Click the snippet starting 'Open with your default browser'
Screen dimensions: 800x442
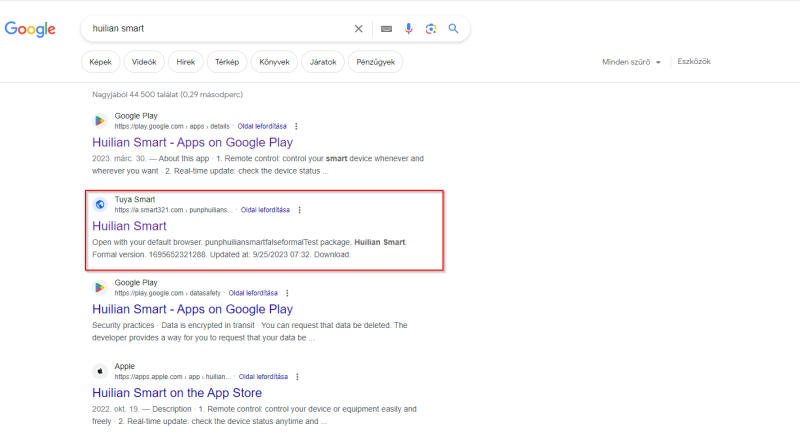(x=249, y=248)
